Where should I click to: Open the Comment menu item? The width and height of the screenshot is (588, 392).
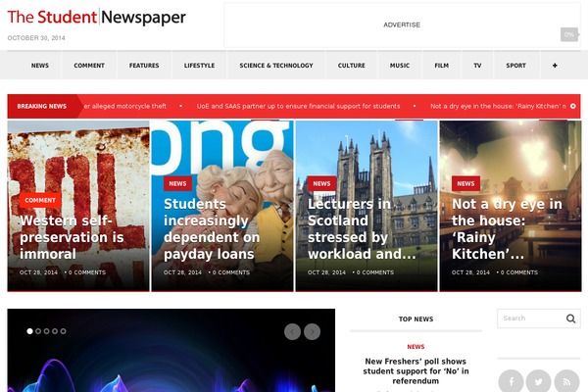(x=89, y=66)
